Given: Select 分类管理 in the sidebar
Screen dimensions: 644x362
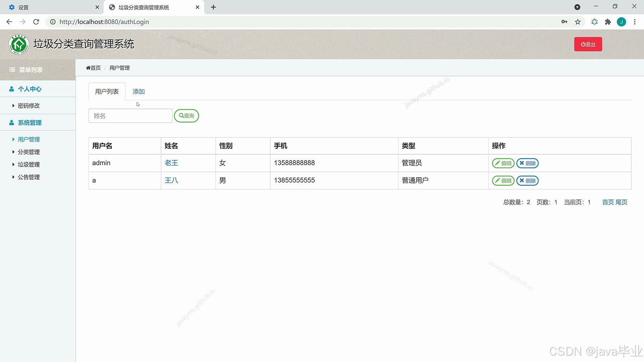Looking at the screenshot, I should (29, 152).
